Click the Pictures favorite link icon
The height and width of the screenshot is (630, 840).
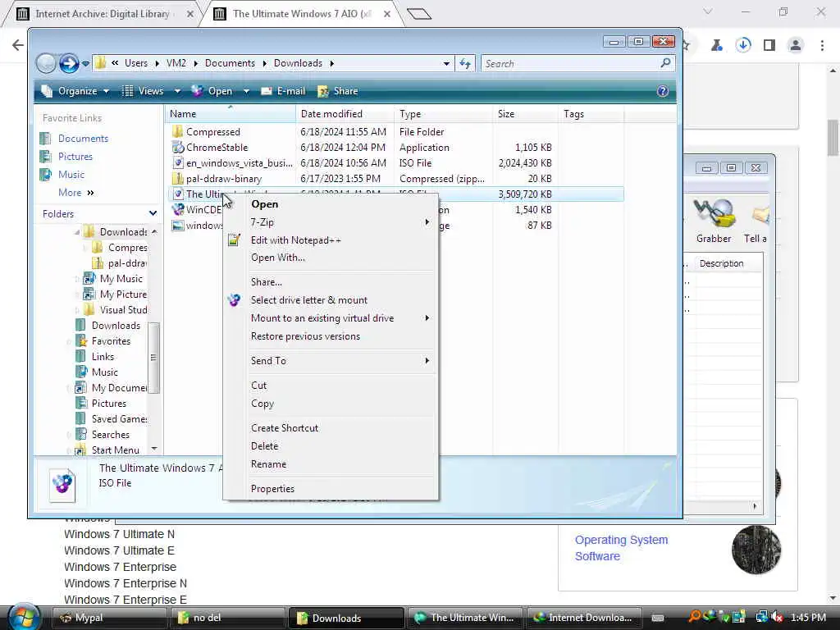(46, 157)
